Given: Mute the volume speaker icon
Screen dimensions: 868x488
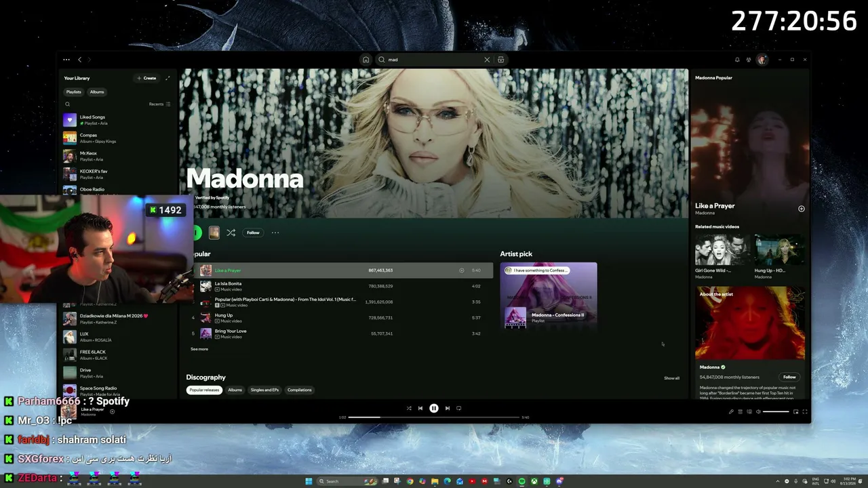Looking at the screenshot, I should (x=758, y=411).
